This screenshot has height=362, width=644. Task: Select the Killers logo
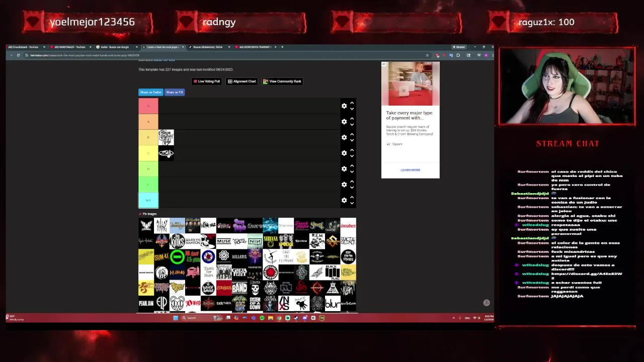click(239, 256)
